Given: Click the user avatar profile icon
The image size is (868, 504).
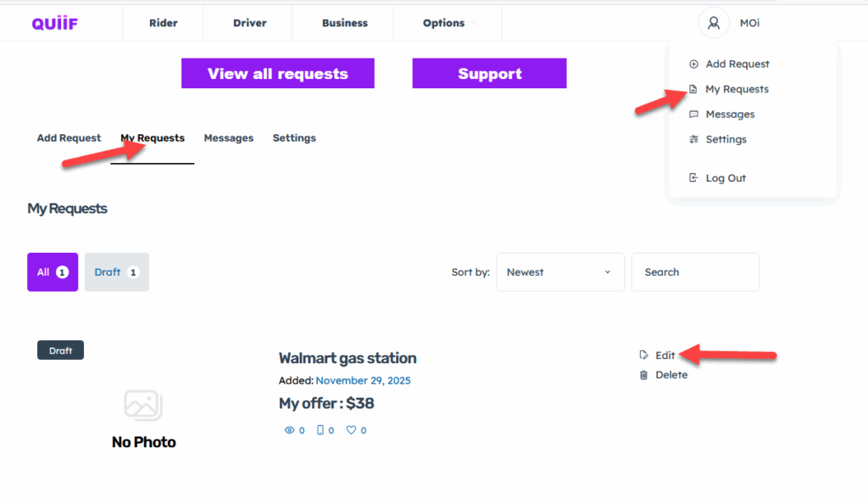Looking at the screenshot, I should pos(714,23).
